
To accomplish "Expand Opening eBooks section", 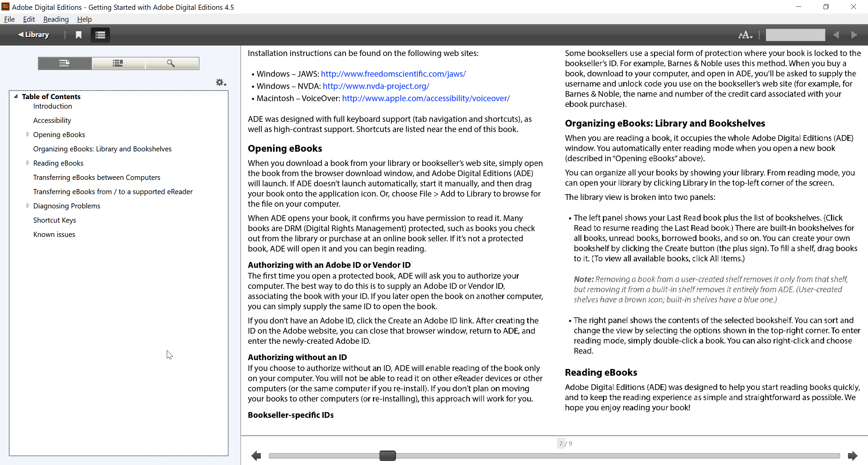I will [28, 134].
